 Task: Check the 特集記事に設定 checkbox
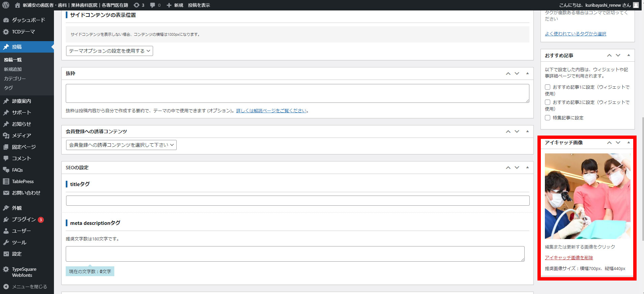tap(548, 118)
